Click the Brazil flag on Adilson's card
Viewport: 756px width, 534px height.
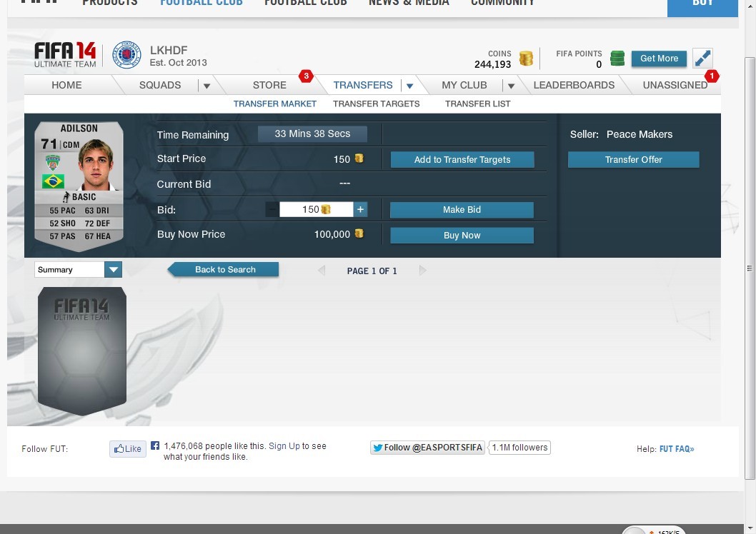[53, 181]
